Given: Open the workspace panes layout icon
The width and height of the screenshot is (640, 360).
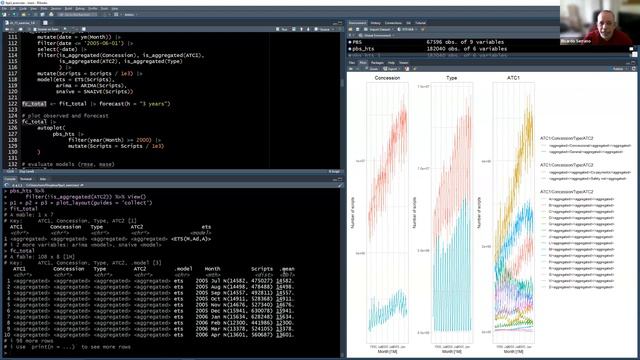Looking at the screenshot, I should click(x=116, y=14).
